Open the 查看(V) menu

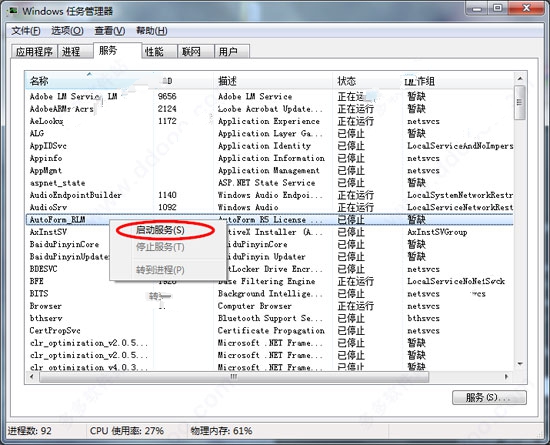coord(110,31)
